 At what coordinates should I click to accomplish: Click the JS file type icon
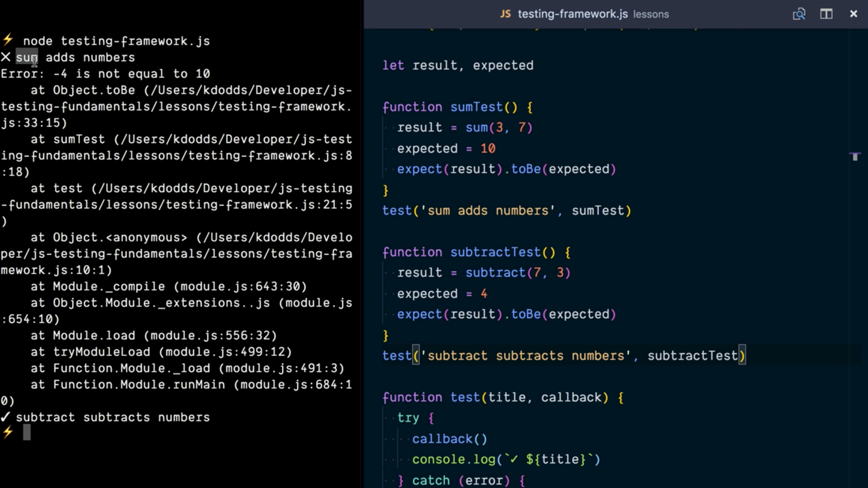pyautogui.click(x=505, y=14)
